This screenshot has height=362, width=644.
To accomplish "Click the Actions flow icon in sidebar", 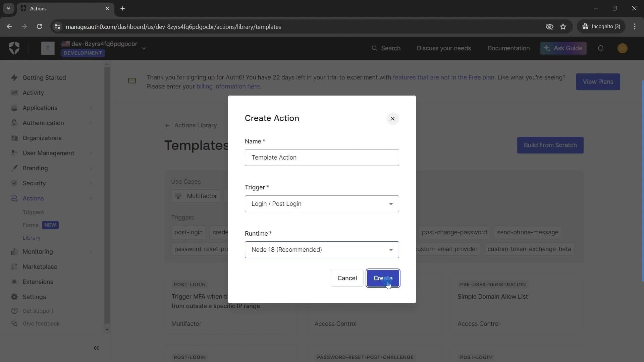I will point(14,198).
